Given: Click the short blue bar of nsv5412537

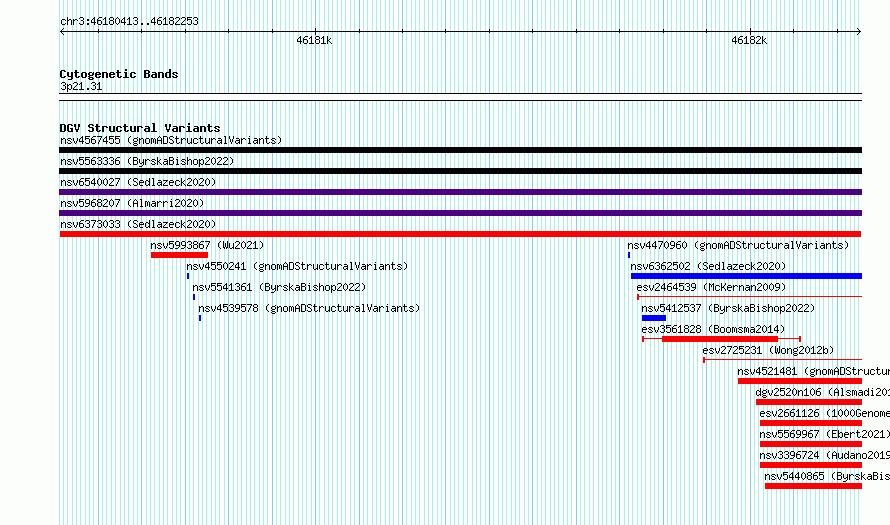Looking at the screenshot, I should point(654,318).
